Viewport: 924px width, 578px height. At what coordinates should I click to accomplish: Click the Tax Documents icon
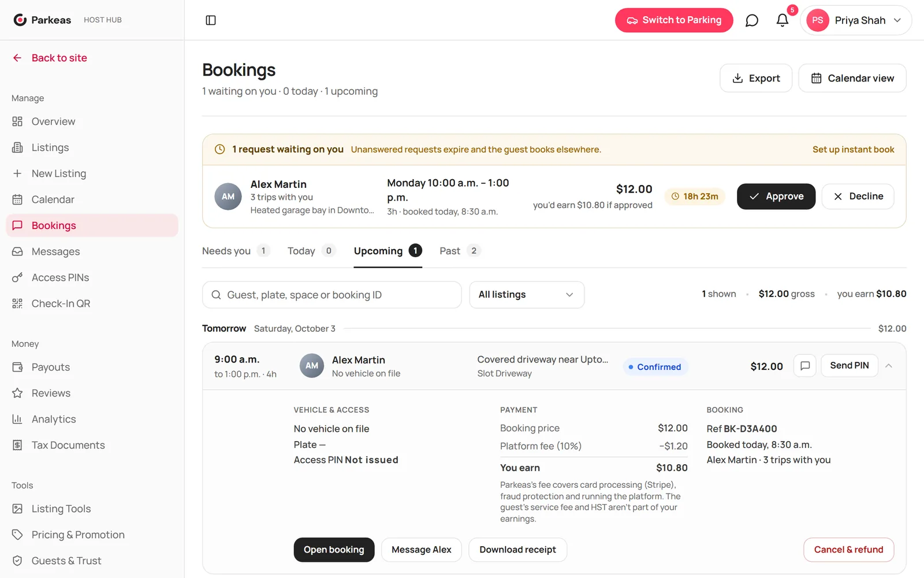pyautogui.click(x=17, y=445)
